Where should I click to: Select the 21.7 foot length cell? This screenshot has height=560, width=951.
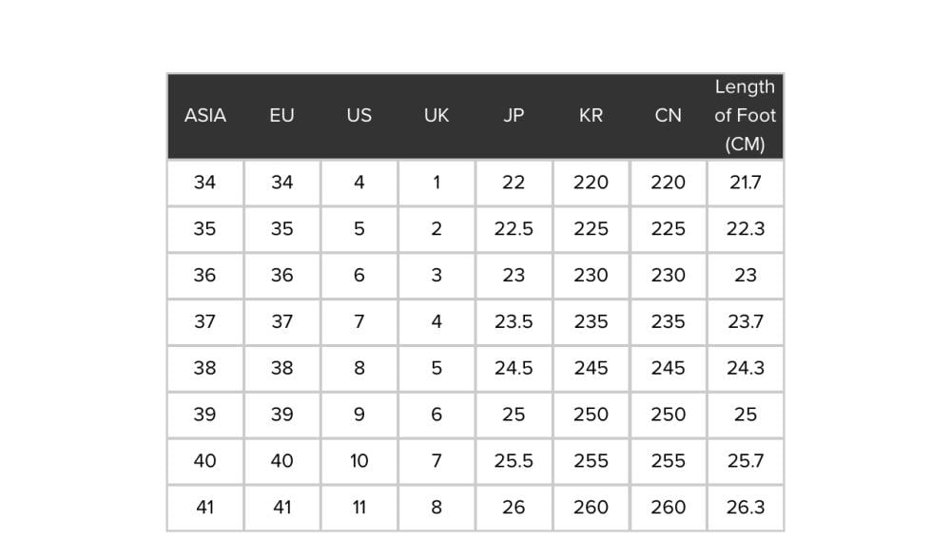746,183
